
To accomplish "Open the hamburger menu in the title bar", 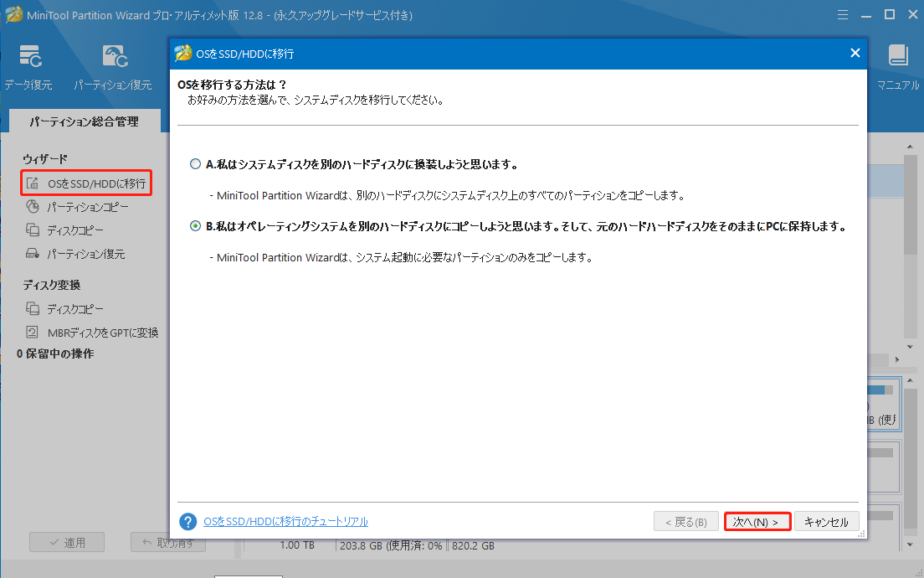I will point(843,15).
